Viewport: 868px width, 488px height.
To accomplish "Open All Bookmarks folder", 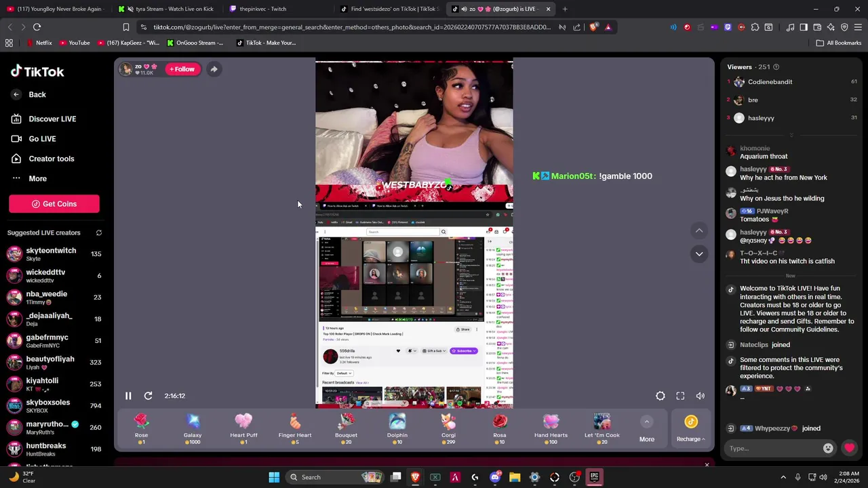I will point(839,43).
